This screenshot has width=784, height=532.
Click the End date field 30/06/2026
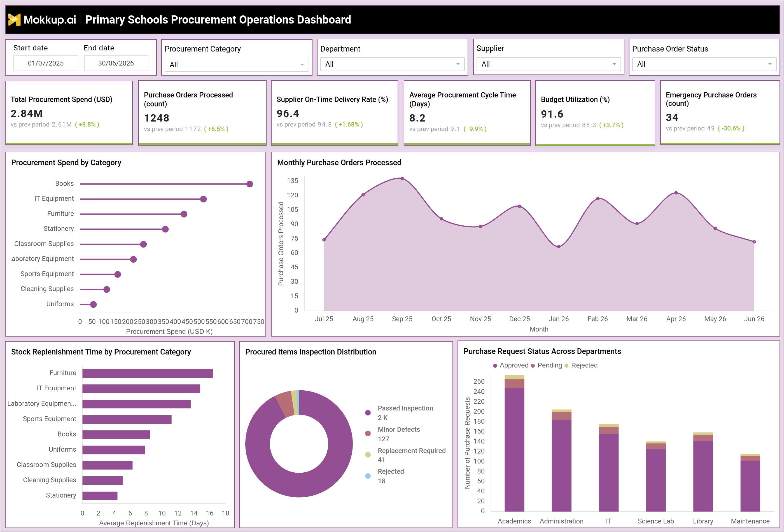tap(116, 63)
